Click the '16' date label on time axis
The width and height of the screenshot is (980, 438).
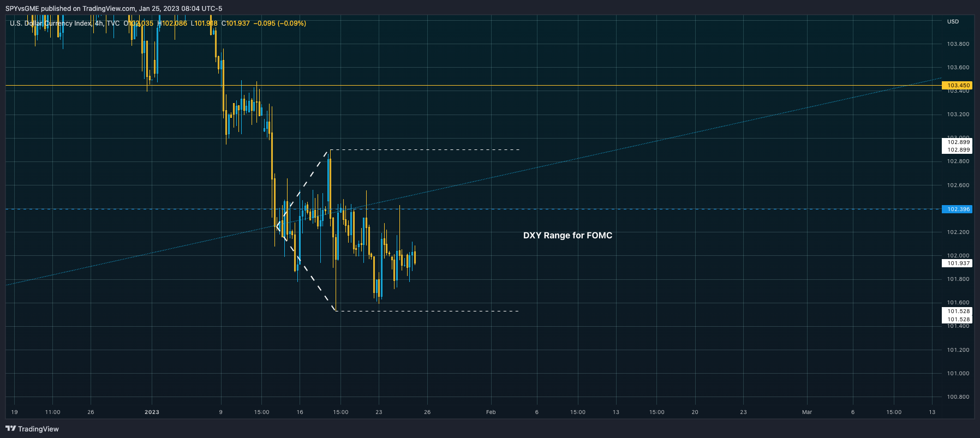[300, 412]
